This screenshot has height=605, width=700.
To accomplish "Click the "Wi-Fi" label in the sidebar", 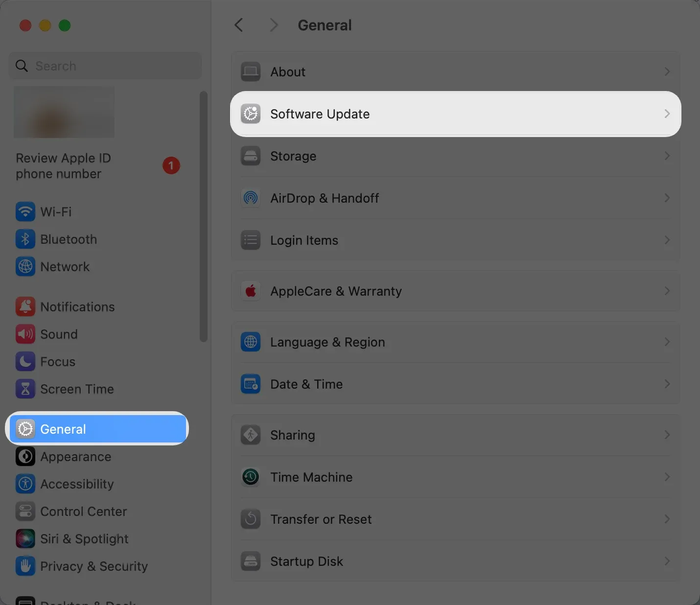I will 56,212.
